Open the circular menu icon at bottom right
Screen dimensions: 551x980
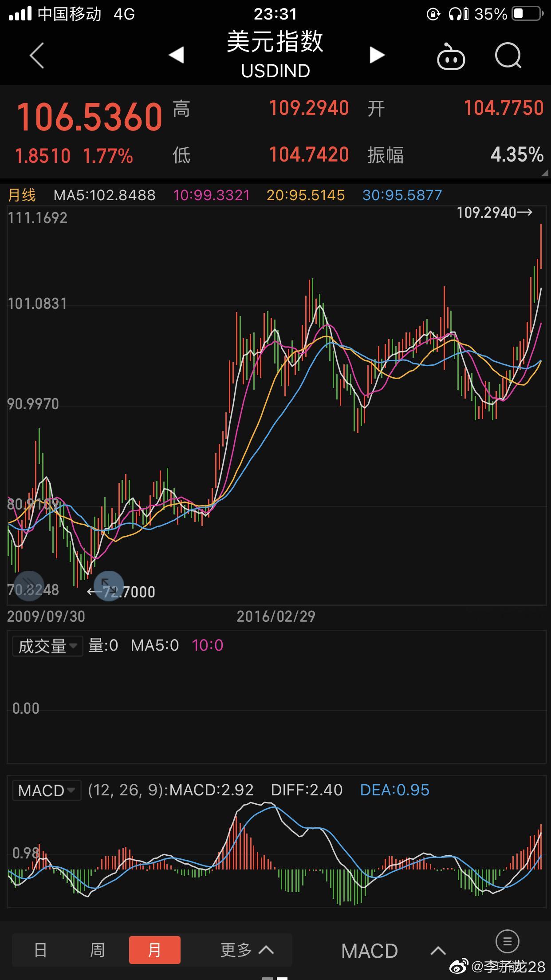click(x=507, y=941)
